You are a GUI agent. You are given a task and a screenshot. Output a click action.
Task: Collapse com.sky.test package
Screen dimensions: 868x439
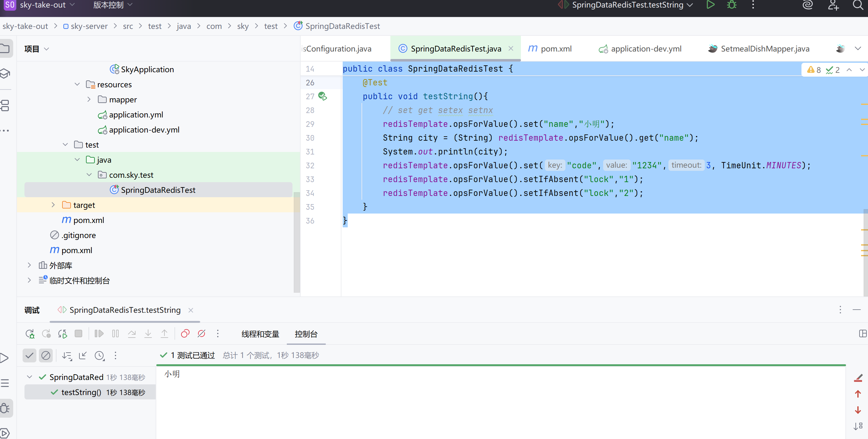[x=89, y=175]
